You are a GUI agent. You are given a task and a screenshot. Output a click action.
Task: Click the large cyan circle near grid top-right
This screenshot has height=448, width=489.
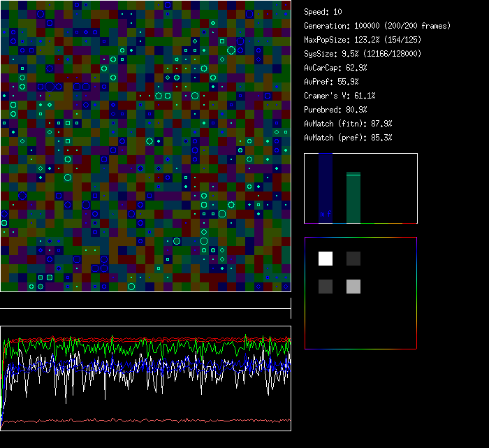[231, 50]
